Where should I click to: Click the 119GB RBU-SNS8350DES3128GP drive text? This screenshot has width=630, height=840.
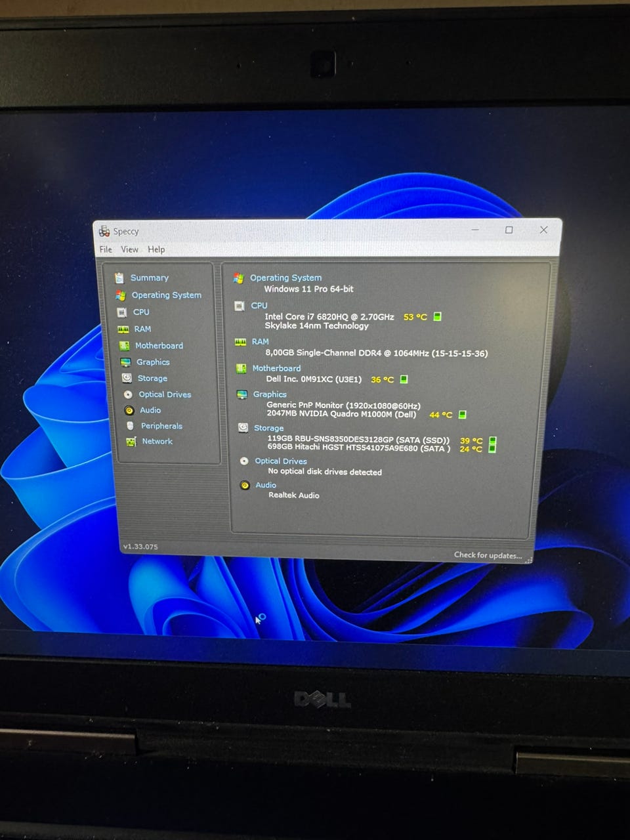click(x=358, y=440)
